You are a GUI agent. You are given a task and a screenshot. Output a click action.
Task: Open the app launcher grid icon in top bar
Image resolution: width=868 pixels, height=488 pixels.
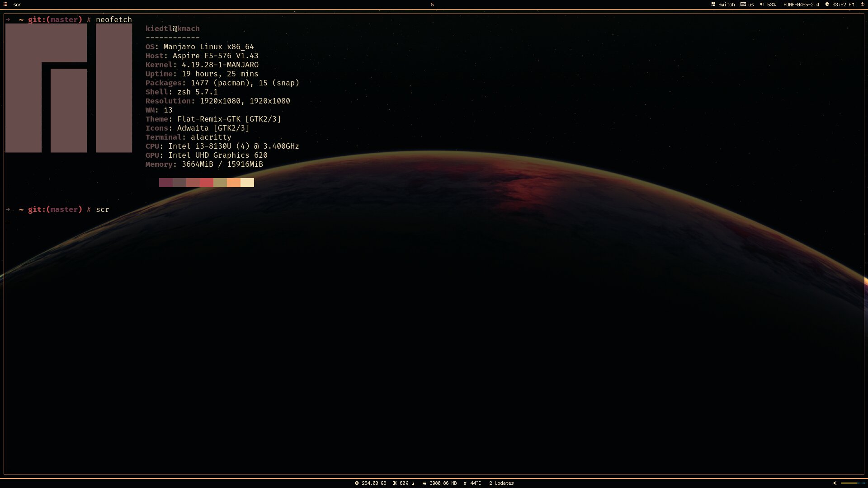coord(5,5)
